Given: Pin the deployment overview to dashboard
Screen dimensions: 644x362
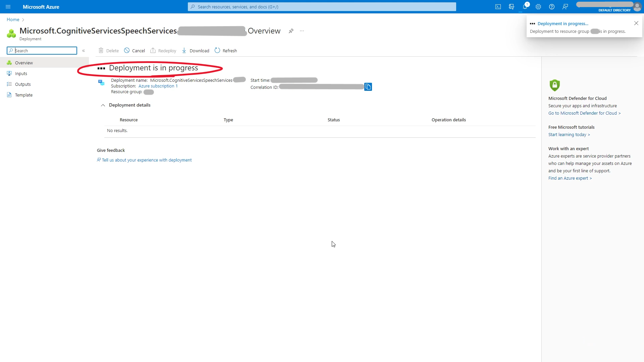Looking at the screenshot, I should [291, 31].
